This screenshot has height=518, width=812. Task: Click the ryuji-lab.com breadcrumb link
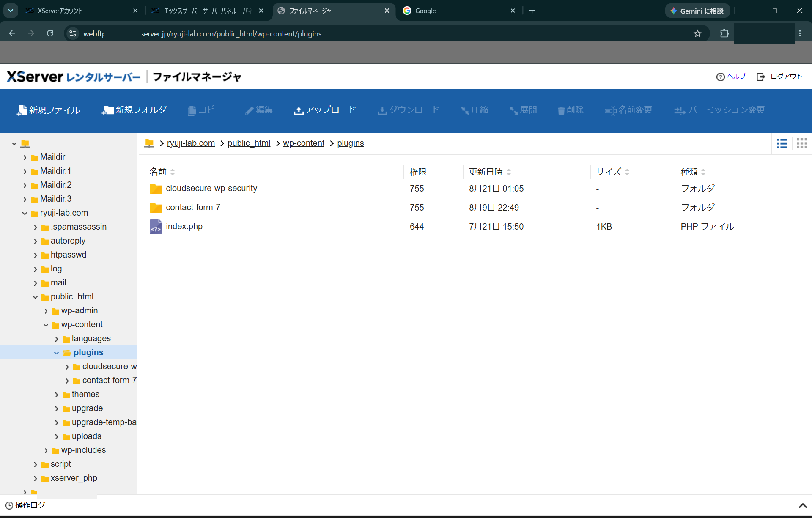[x=191, y=143]
